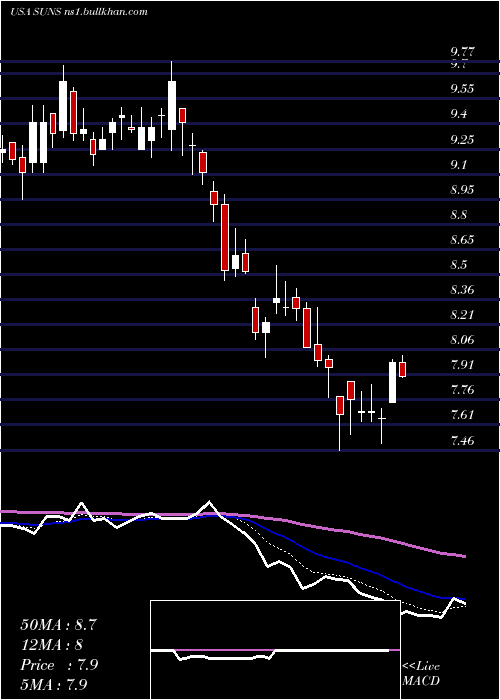Screen dimensions: 500x700
Task: Select the 7.91 price axis label
Action: pos(462,365)
